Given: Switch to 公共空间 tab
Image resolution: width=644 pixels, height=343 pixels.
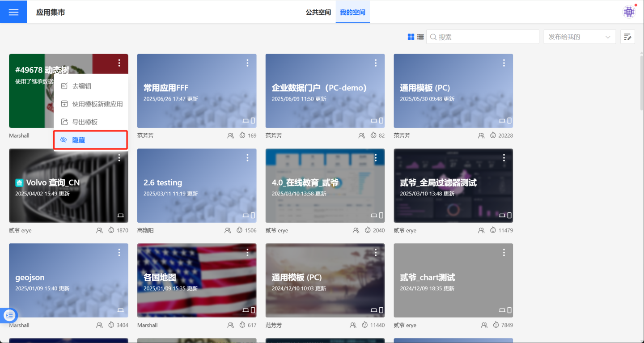Looking at the screenshot, I should click(x=318, y=12).
